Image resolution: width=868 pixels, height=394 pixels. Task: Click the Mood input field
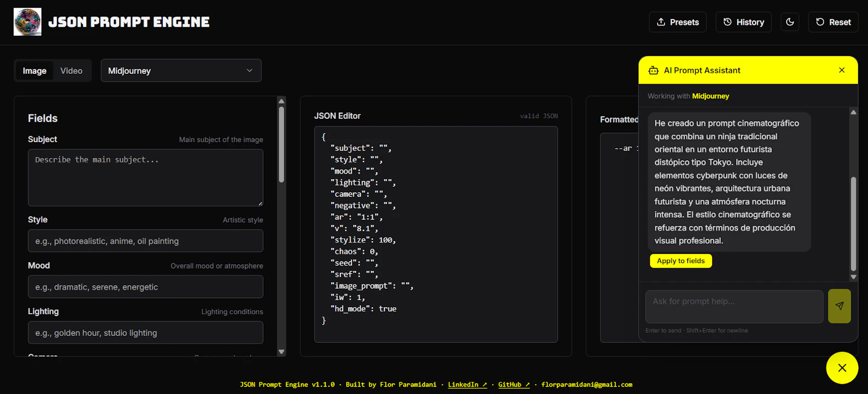click(x=145, y=287)
